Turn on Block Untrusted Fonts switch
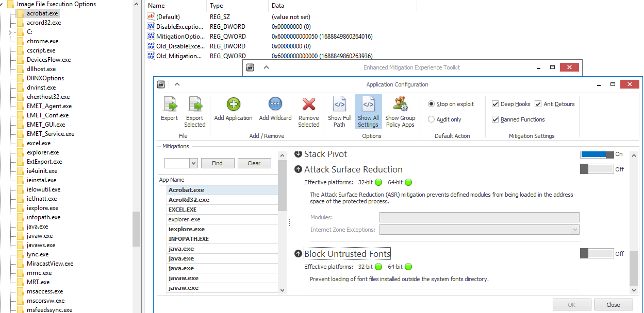Screen dimensions: 644x313 597,253
